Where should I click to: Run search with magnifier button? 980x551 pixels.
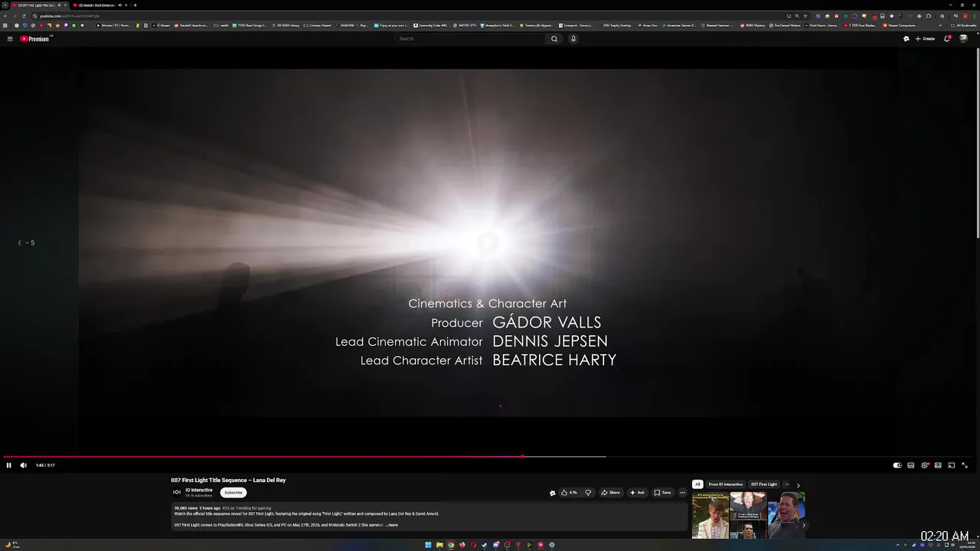click(x=554, y=38)
